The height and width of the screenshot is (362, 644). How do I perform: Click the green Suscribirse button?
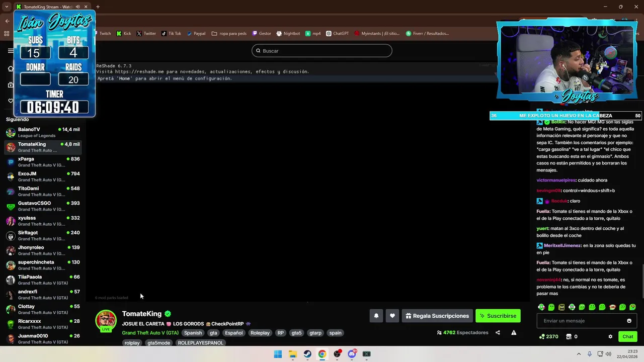tap(498, 316)
